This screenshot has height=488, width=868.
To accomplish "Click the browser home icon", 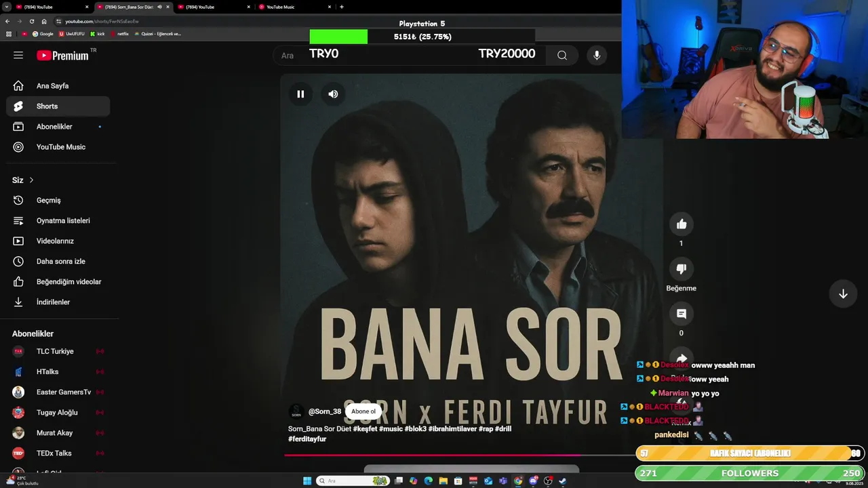I will [x=44, y=21].
